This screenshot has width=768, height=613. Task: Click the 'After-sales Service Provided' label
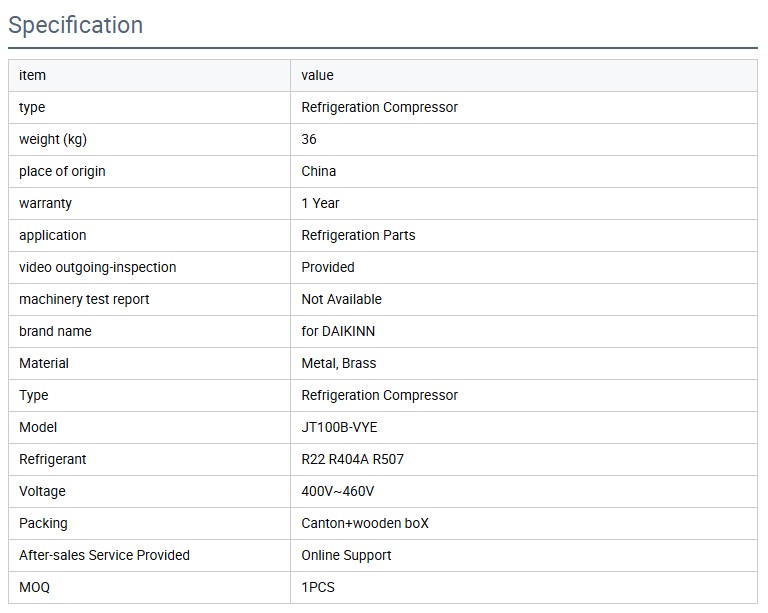[104, 555]
